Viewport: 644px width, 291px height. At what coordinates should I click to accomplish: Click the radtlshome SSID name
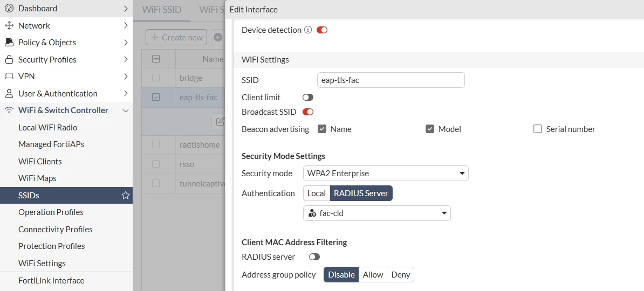[200, 144]
